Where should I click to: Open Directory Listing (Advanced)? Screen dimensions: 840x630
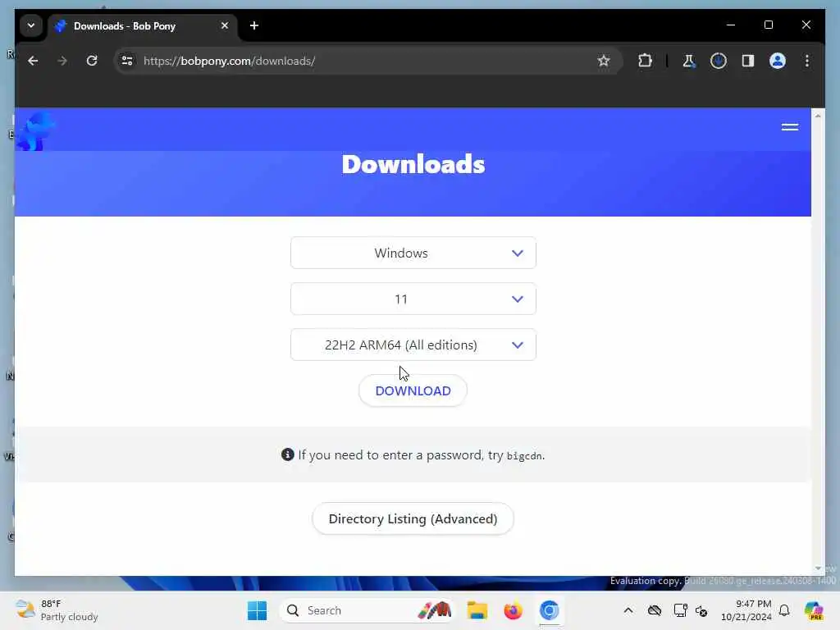point(413,519)
